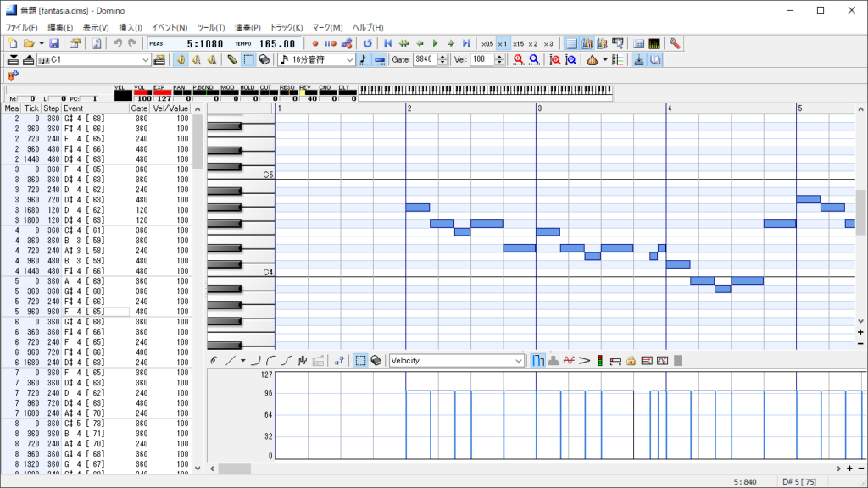Play the song with the green play button
Viewport: 868px width, 488px height.
tap(435, 44)
